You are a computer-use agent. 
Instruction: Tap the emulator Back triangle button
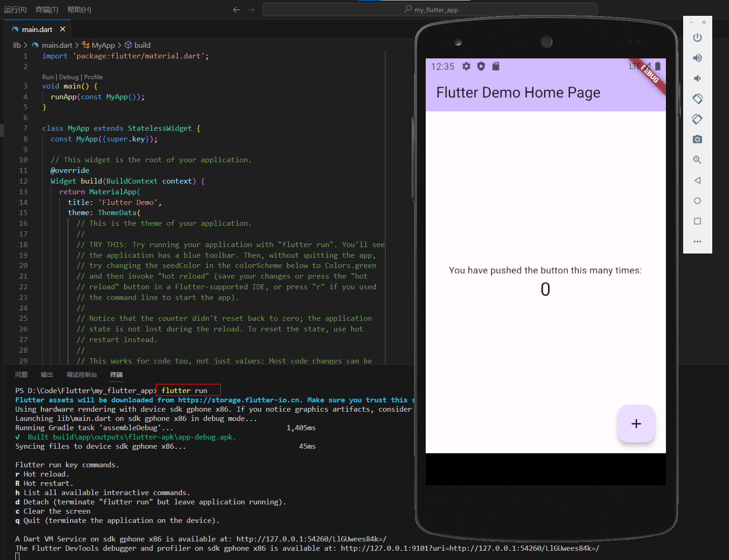tap(697, 180)
